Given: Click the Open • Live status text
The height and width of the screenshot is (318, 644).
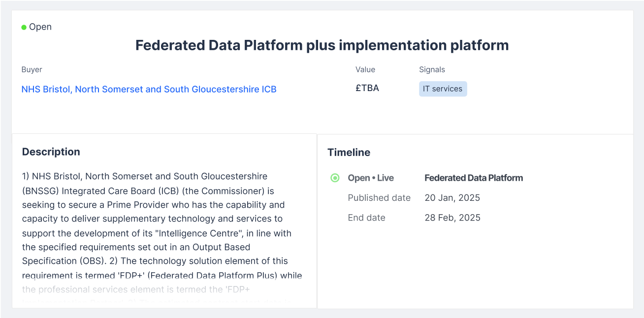Looking at the screenshot, I should (x=371, y=178).
